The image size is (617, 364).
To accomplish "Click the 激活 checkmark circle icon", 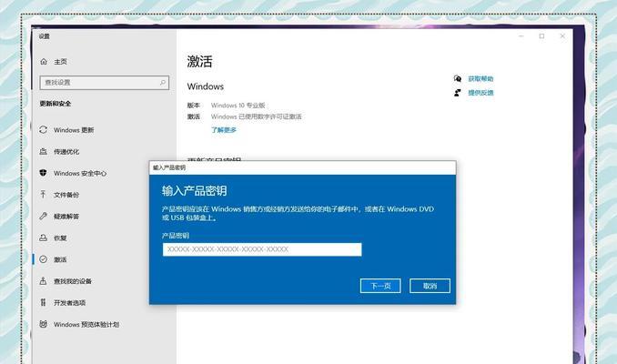I will [x=44, y=259].
